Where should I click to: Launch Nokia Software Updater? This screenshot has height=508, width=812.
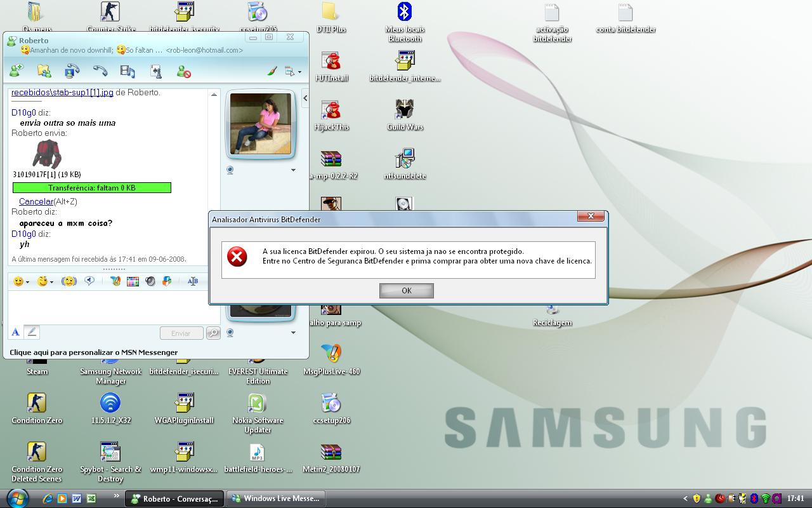tap(258, 413)
